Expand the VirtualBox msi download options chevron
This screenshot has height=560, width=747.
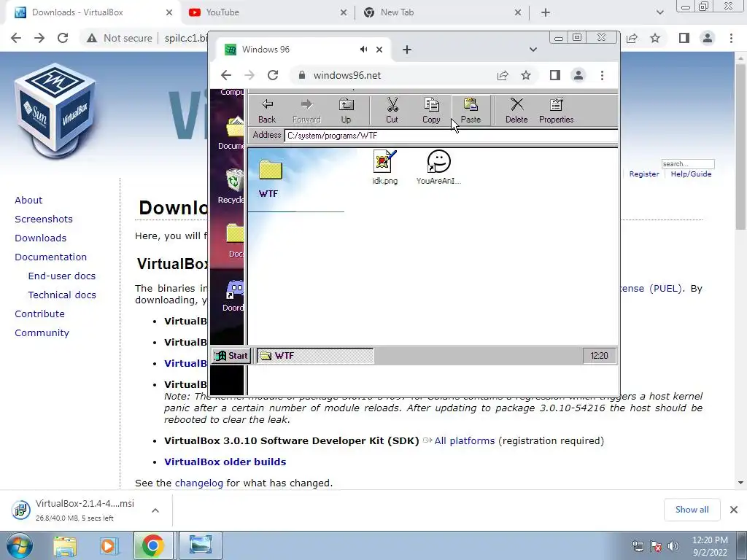pyautogui.click(x=155, y=510)
